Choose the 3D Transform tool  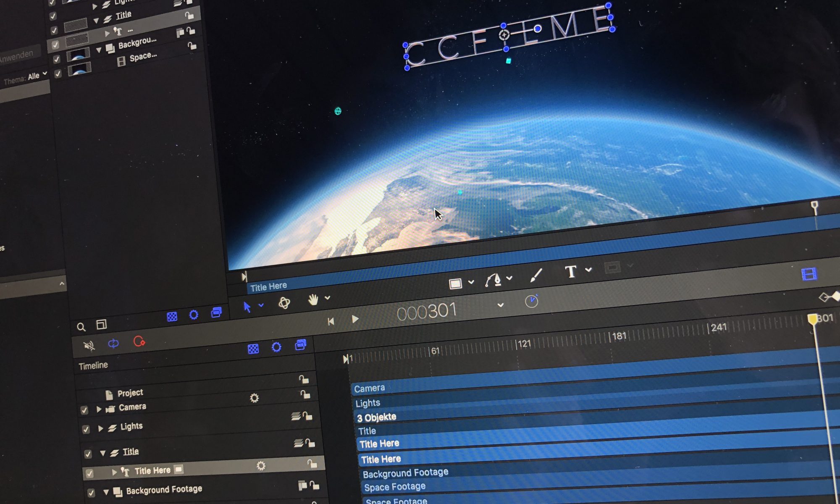(284, 303)
